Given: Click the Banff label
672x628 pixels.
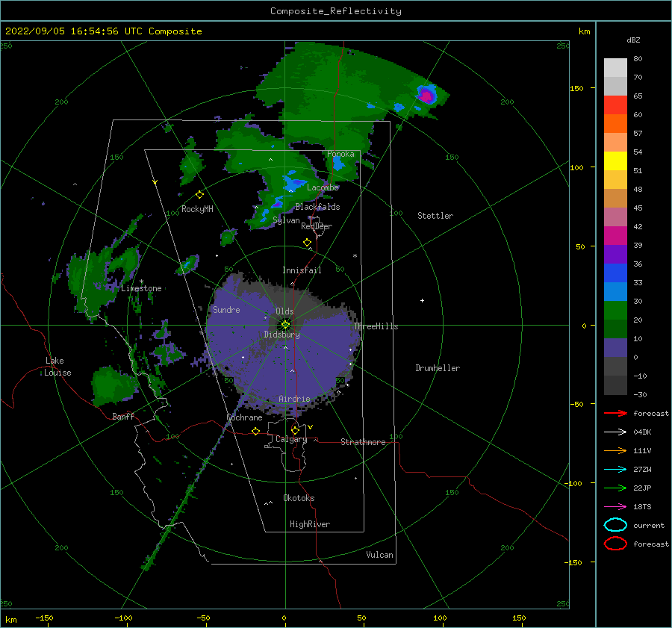Looking at the screenshot, I should 123,417.
